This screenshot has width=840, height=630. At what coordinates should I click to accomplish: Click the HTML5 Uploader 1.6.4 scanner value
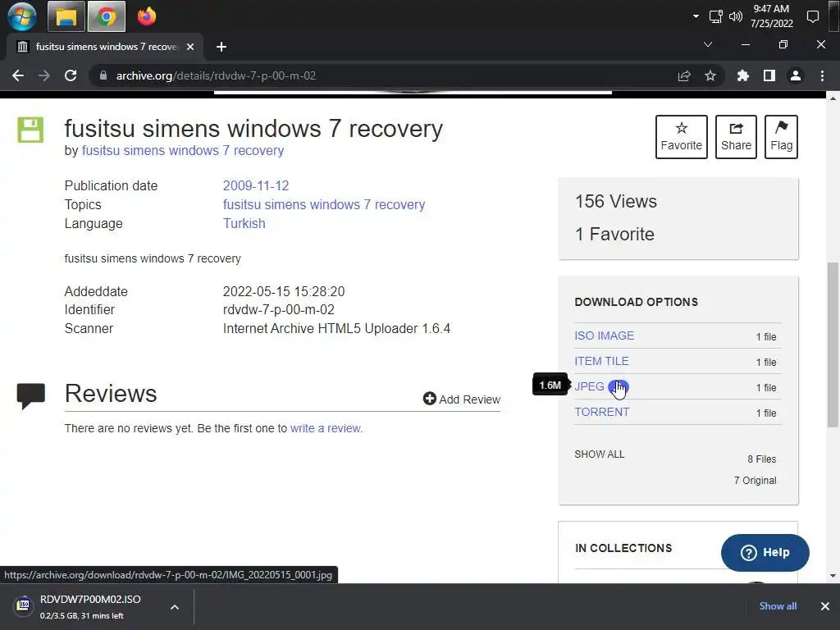(x=336, y=328)
